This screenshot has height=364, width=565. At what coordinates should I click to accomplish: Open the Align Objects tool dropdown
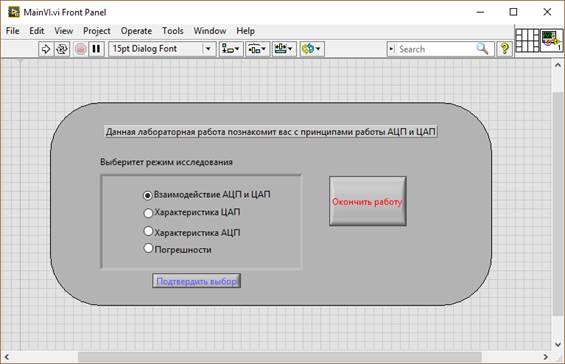pyautogui.click(x=230, y=49)
